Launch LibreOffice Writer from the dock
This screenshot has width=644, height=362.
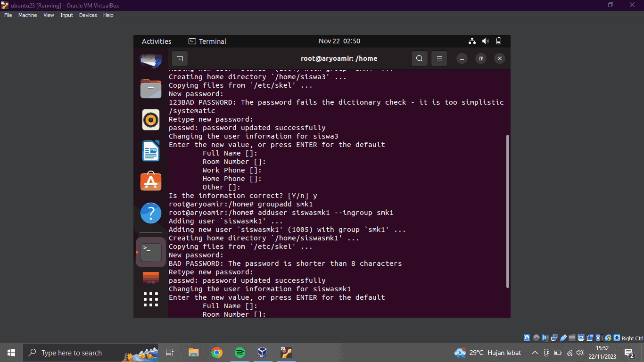[151, 151]
